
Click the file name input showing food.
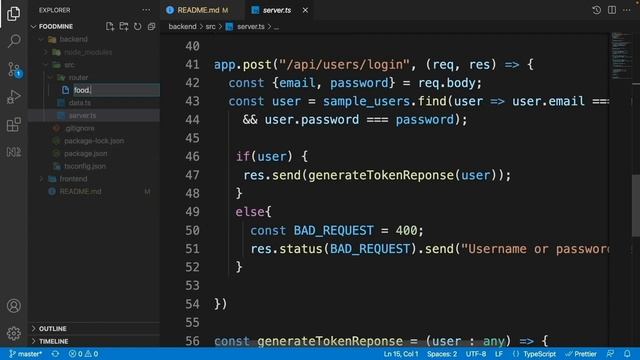pyautogui.click(x=116, y=90)
